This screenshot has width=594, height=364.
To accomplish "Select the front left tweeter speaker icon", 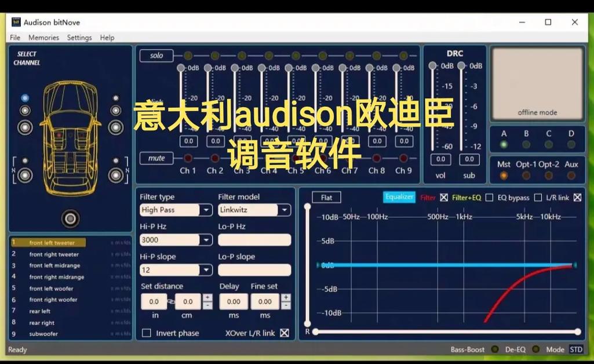I will pyautogui.click(x=25, y=98).
